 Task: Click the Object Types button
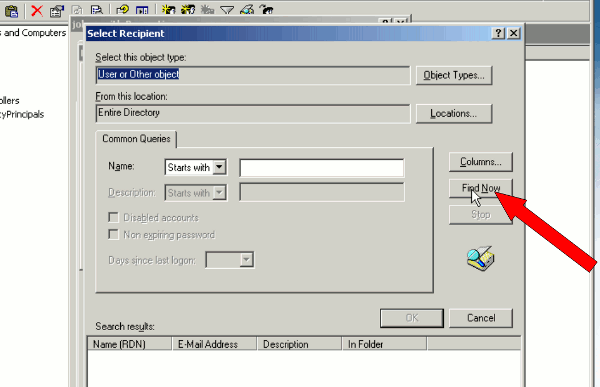coord(454,75)
